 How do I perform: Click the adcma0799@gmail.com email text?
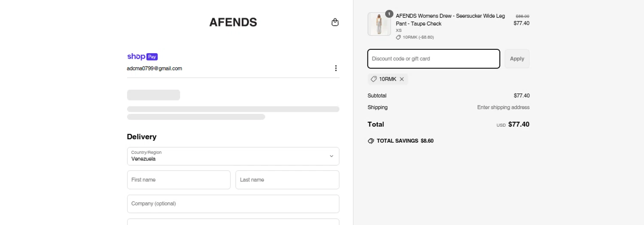[x=155, y=68]
